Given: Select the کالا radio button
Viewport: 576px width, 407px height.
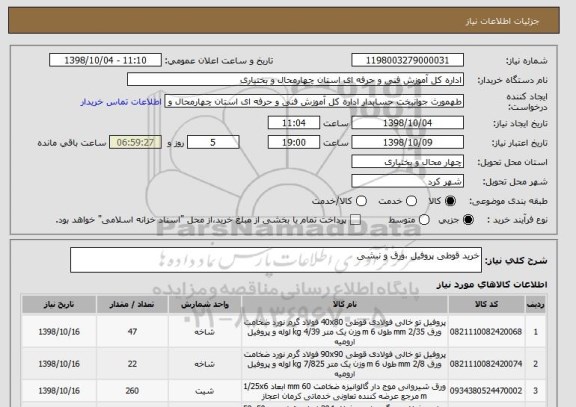Looking at the screenshot, I should coord(450,201).
